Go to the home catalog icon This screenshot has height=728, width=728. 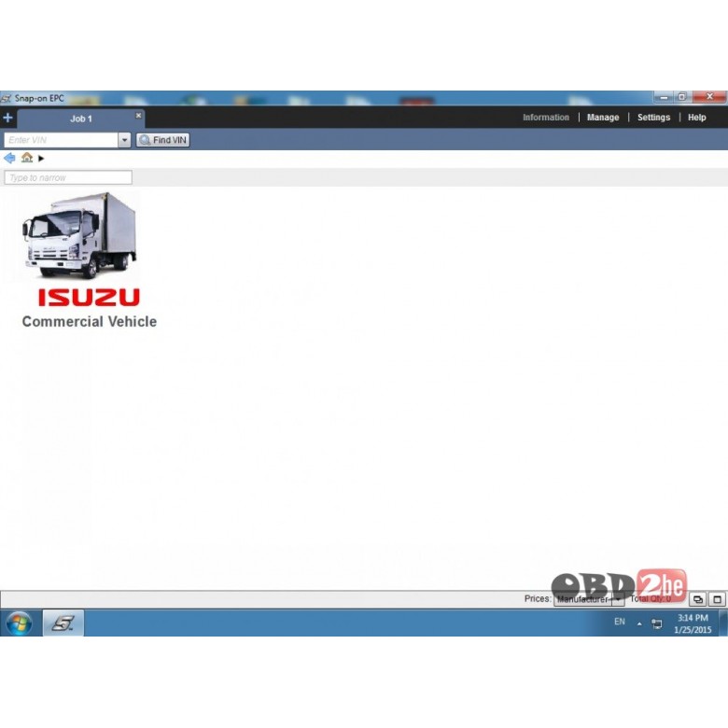pyautogui.click(x=27, y=158)
